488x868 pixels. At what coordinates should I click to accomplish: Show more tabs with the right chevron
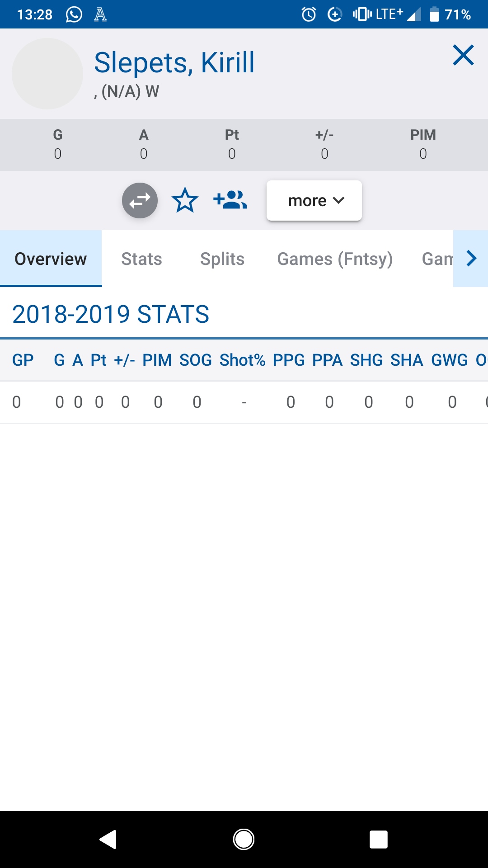coord(471,259)
